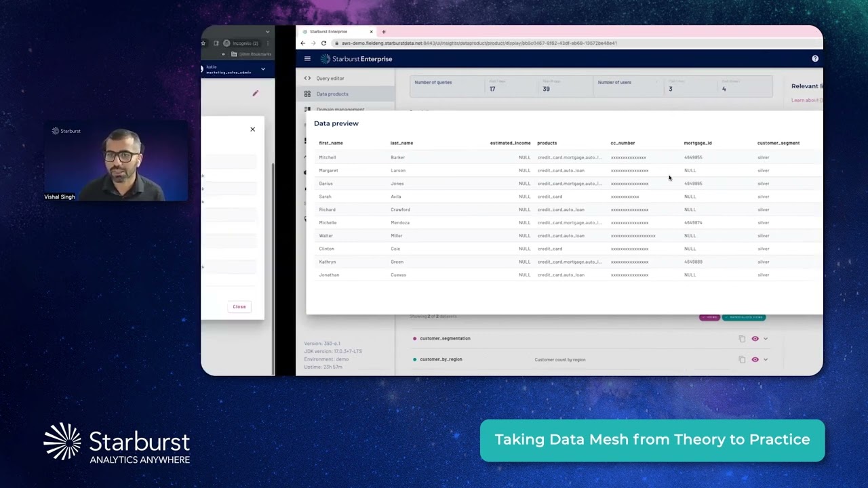
Task: Expand the tab search chevron in left browser
Action: [x=268, y=31]
